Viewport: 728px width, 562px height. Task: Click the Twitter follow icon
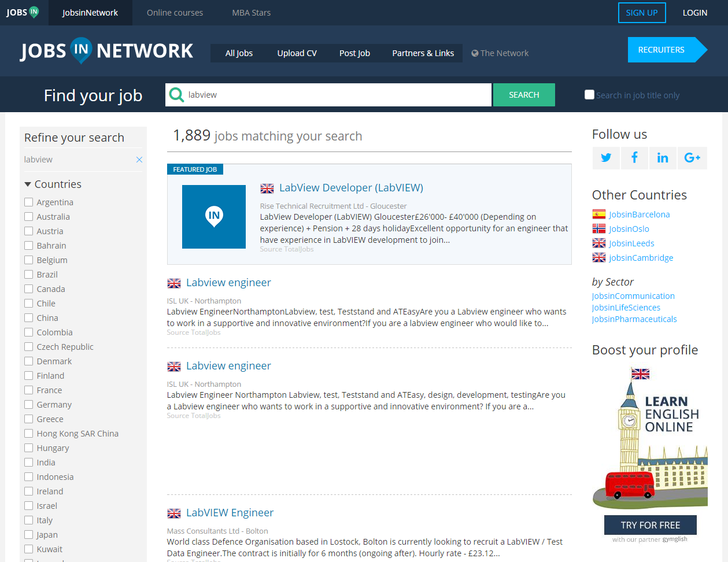[606, 158]
